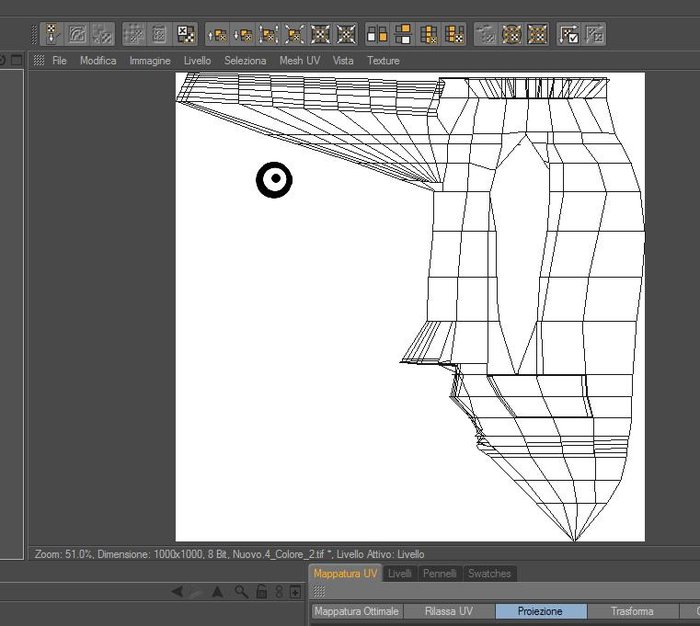
Task: Open the Mesh UV menu
Action: [x=300, y=61]
